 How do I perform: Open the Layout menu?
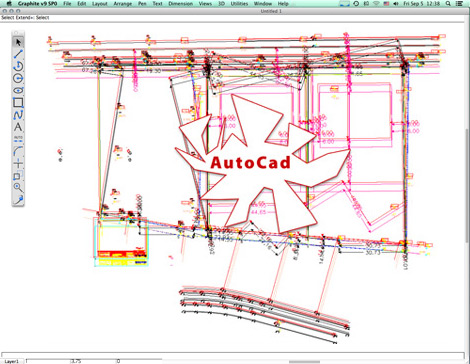click(x=100, y=4)
